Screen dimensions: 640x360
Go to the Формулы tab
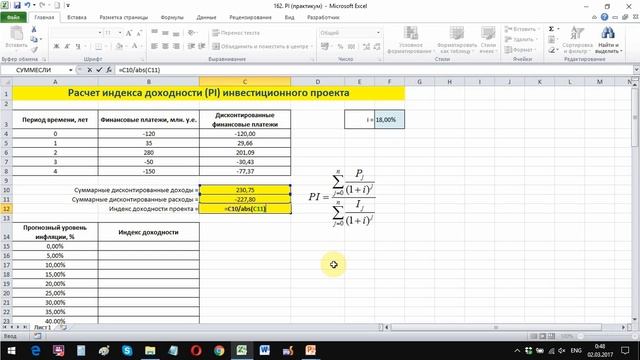click(172, 18)
